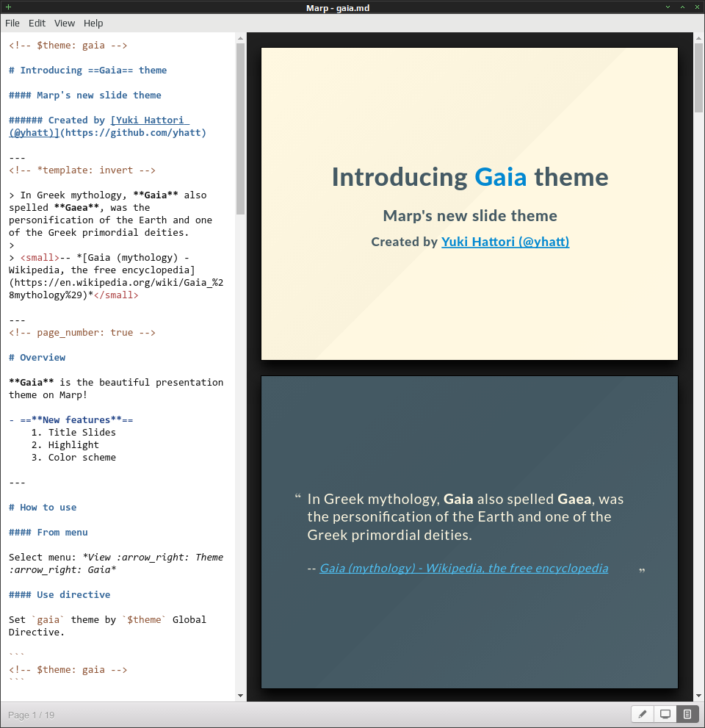Select the dark inverted quote slide

469,532
